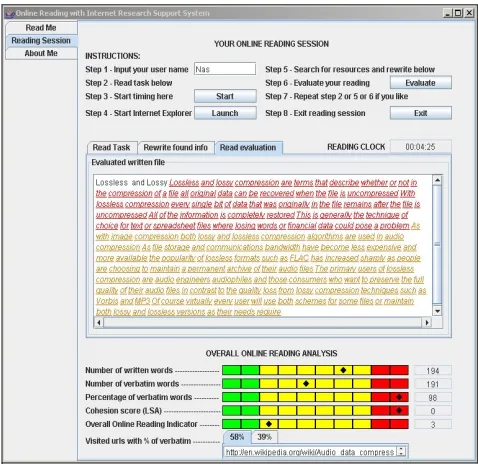Click the Java app icon in title bar
Image resolution: width=478 pixels, height=464 pixels.
coord(10,13)
